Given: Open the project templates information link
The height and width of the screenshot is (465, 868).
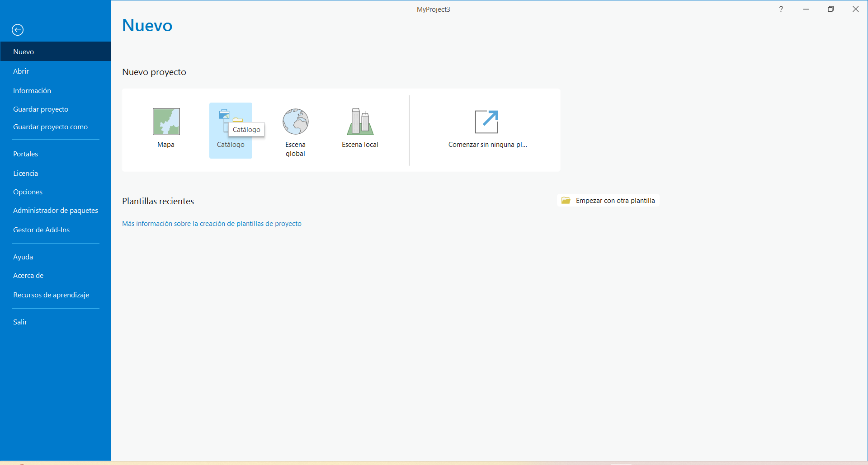Looking at the screenshot, I should (x=212, y=224).
